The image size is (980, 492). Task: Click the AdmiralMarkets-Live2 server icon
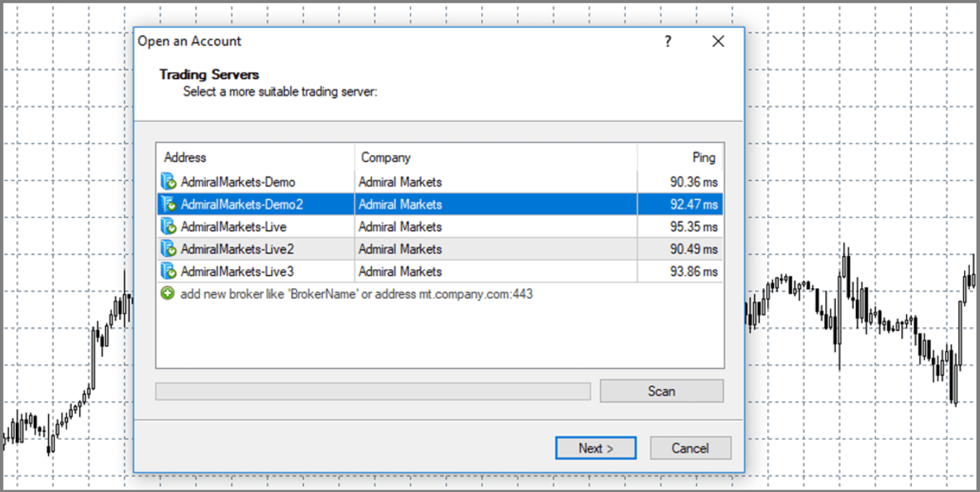click(x=169, y=249)
